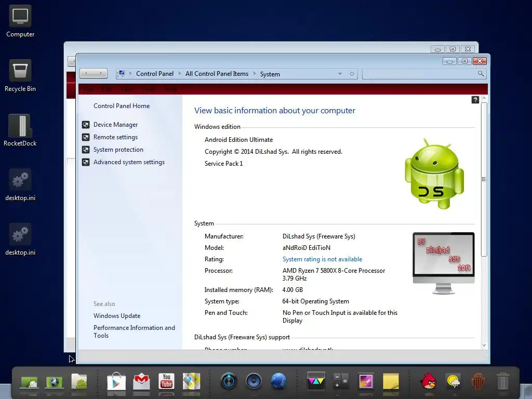Open the gallery picture dock icon

[x=366, y=381]
